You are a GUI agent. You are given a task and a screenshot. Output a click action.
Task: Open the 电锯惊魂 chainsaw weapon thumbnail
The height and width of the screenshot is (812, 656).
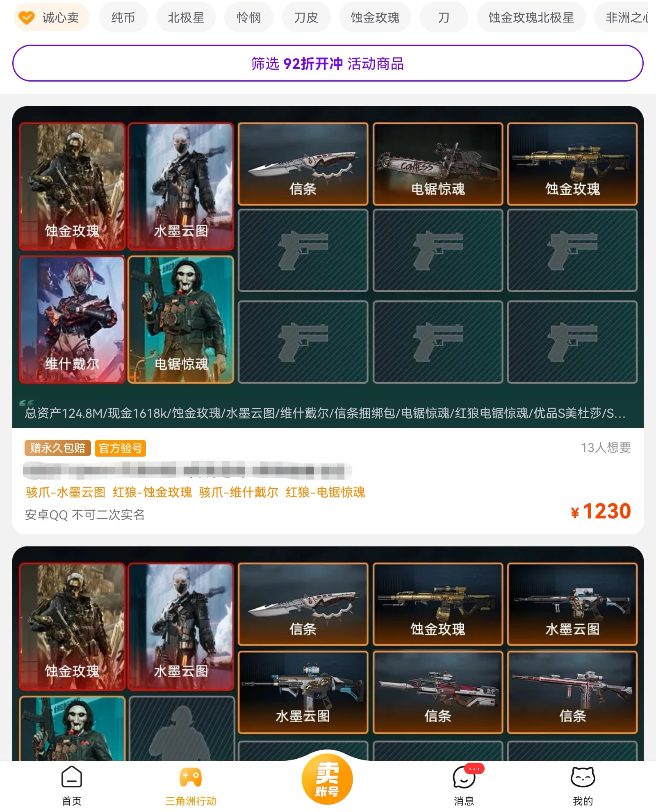438,164
